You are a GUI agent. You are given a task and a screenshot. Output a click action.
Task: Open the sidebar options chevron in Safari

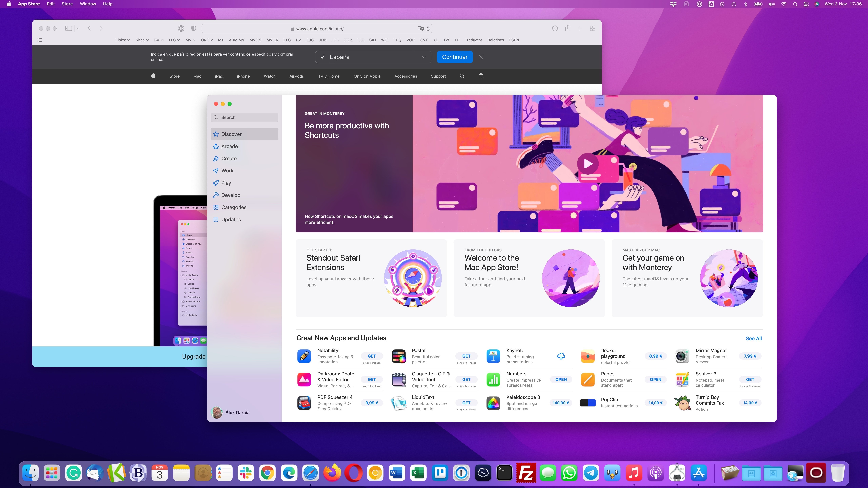click(x=77, y=28)
